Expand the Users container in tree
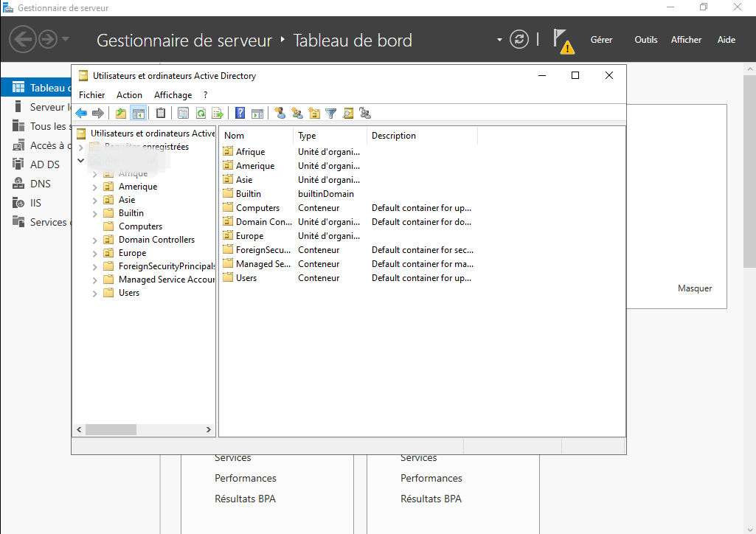This screenshot has height=534, width=756. 94,294
